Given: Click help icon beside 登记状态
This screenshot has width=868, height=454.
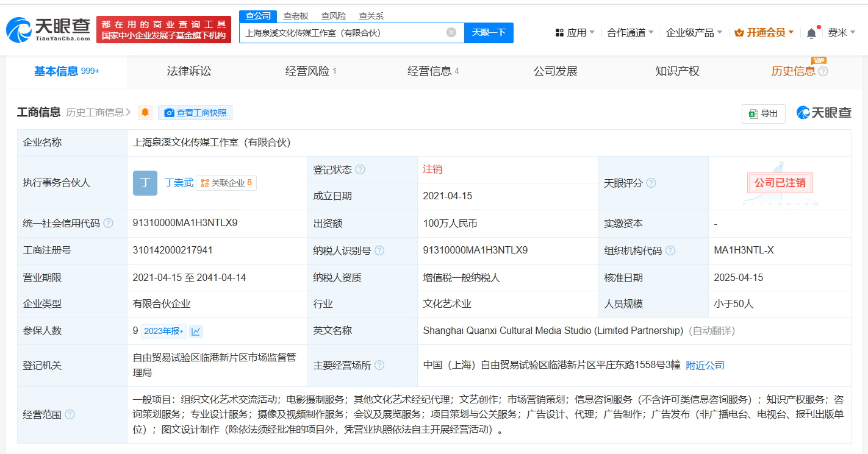Looking at the screenshot, I should click(x=360, y=170).
